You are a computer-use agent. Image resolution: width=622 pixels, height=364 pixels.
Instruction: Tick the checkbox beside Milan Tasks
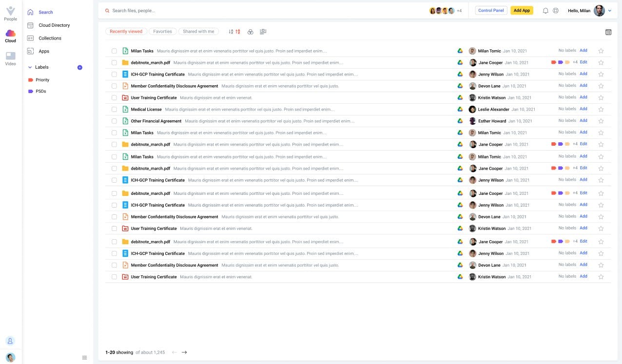coord(114,51)
